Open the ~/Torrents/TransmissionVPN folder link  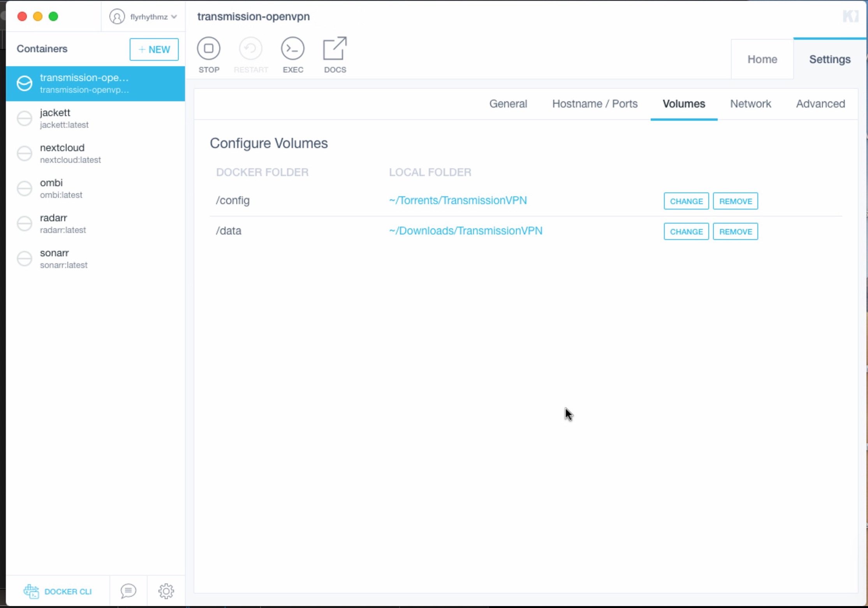458,200
